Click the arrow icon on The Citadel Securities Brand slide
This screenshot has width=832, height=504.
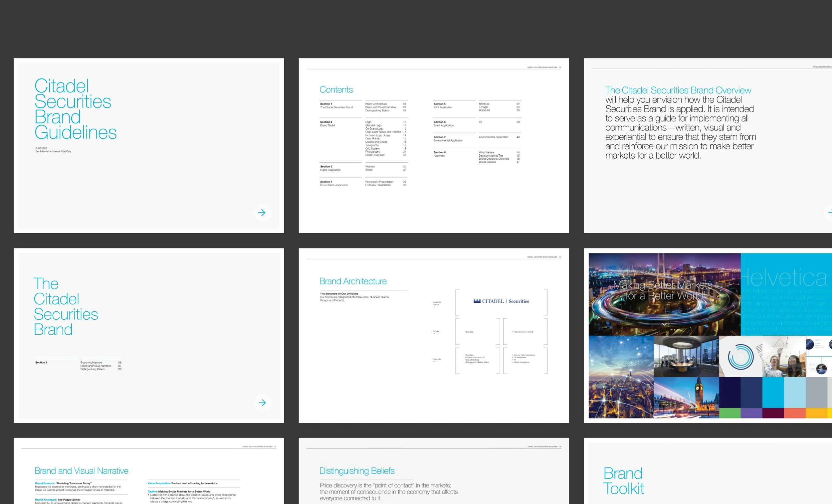click(x=262, y=403)
